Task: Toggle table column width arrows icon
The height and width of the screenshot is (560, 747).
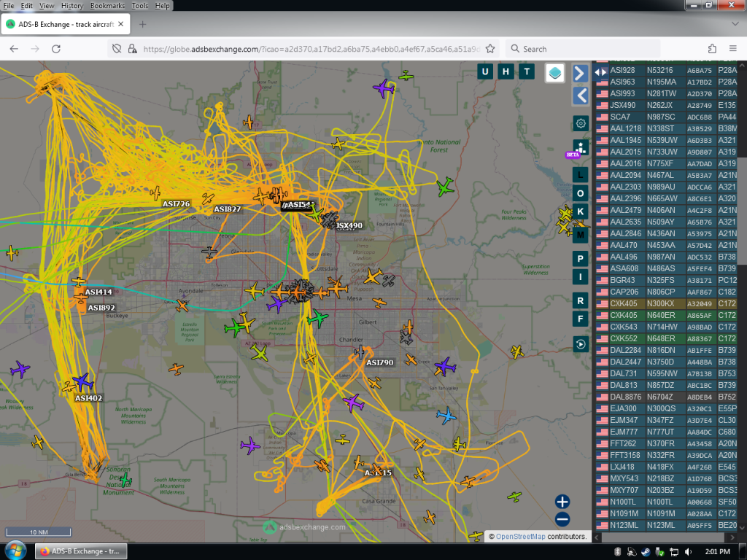Action: point(600,72)
